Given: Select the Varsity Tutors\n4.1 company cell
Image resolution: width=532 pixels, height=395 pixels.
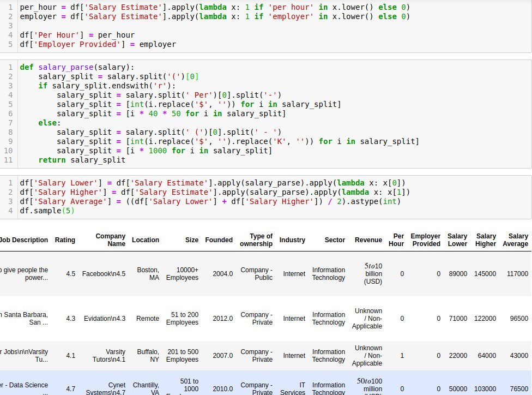Looking at the screenshot, I should [x=109, y=356].
